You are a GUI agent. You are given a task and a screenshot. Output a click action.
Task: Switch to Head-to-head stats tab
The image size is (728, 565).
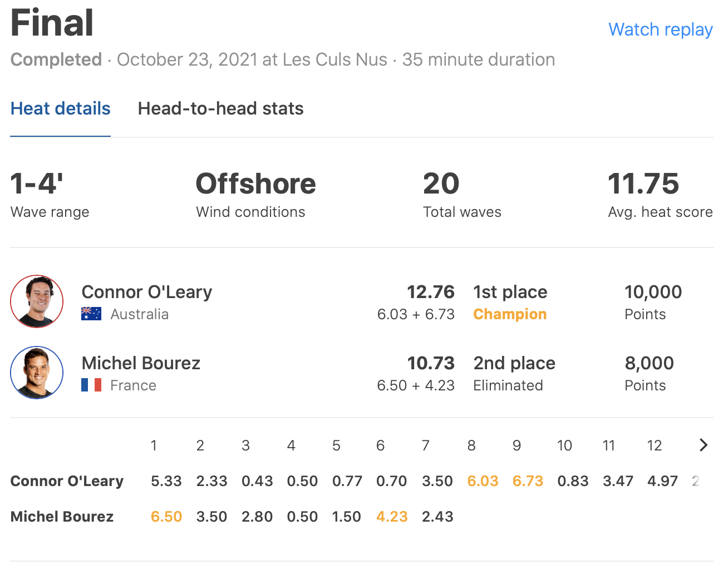(x=220, y=108)
